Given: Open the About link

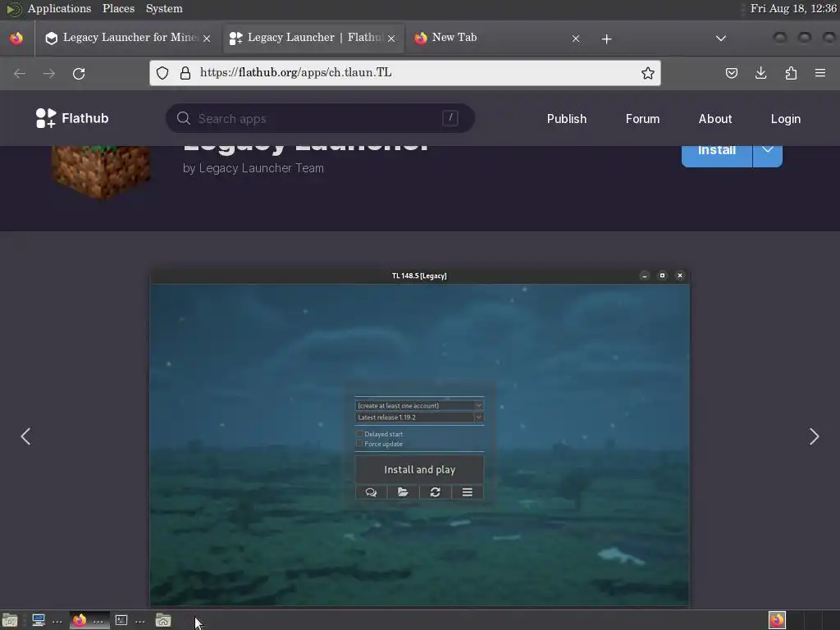Looking at the screenshot, I should point(714,119).
